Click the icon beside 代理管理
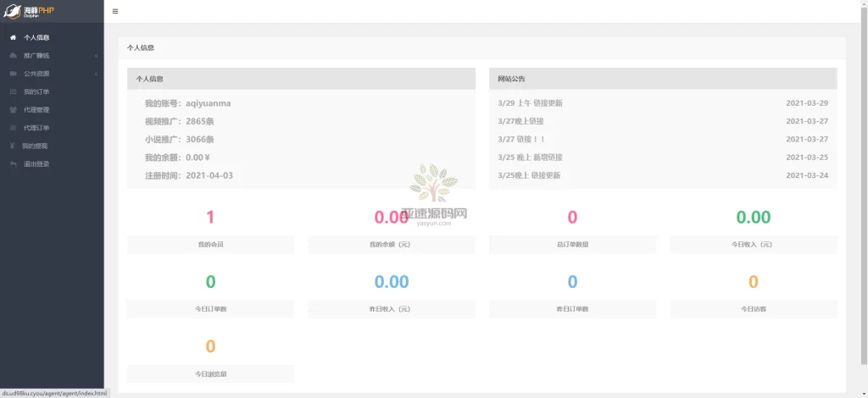 click(x=13, y=110)
